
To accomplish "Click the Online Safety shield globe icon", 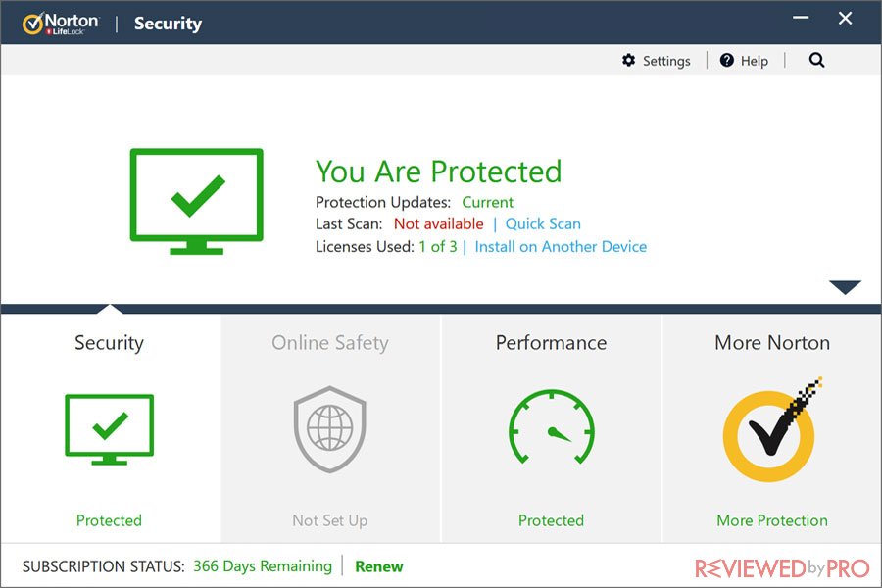I will point(330,429).
